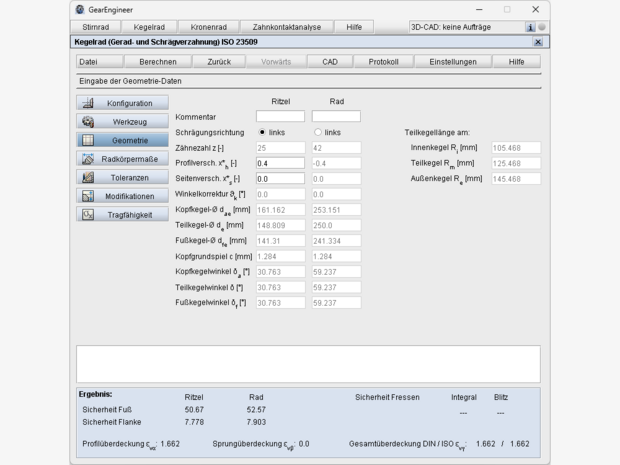Click Seitenverschiebung Ritzel input field

[x=280, y=178]
